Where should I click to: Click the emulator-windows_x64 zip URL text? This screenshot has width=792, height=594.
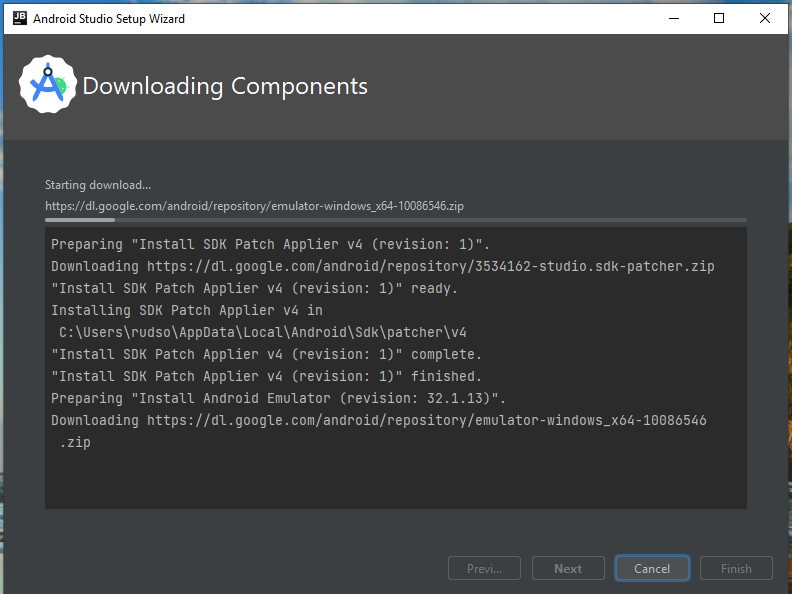point(254,206)
